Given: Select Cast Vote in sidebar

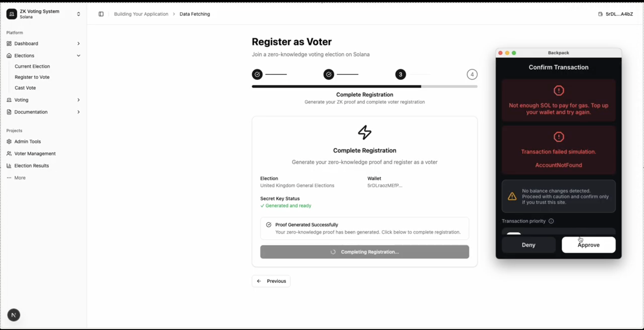Looking at the screenshot, I should pos(25,88).
